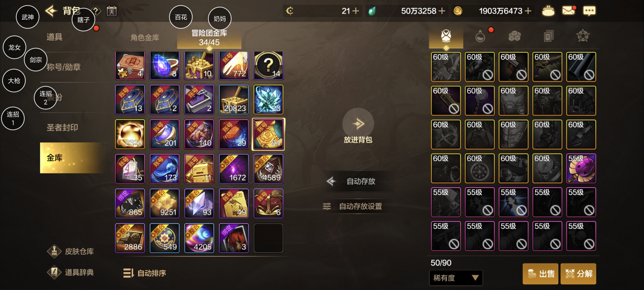Click the 放进背包 arrow icon
This screenshot has height=290, width=644.
click(x=358, y=124)
